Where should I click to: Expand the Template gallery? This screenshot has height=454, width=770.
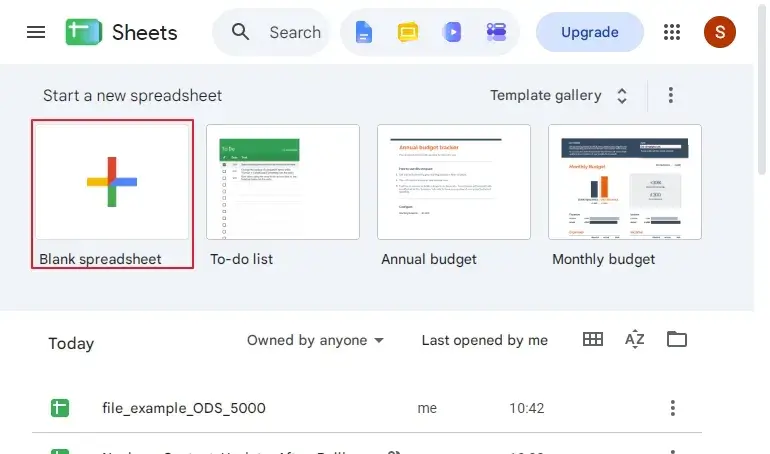coord(559,95)
